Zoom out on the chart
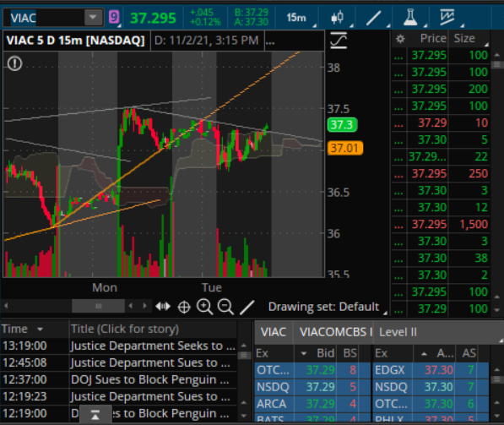 click(225, 307)
